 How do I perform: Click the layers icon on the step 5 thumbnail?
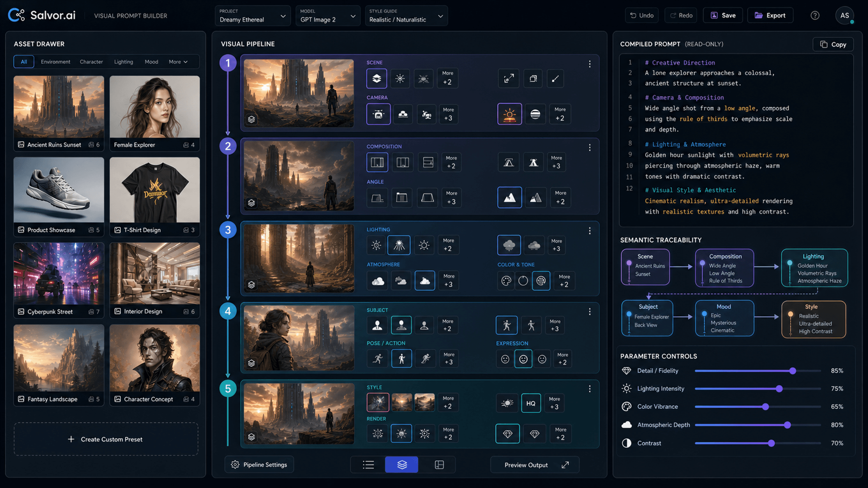[x=251, y=437]
